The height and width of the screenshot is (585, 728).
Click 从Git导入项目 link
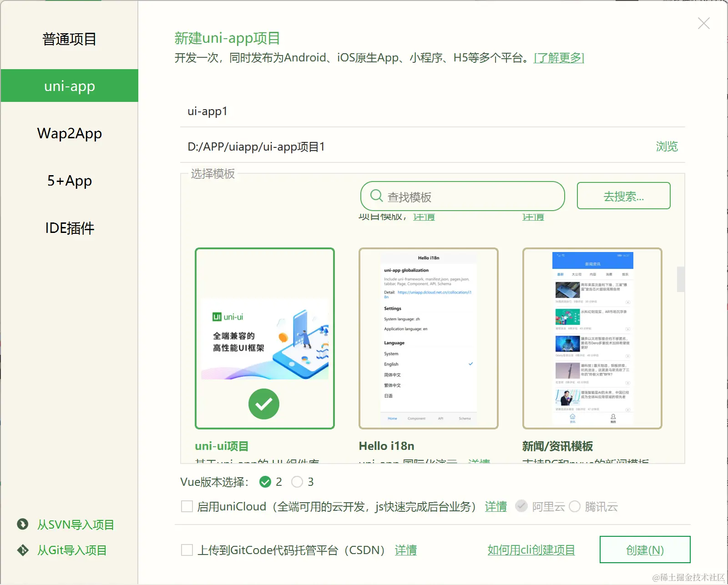(72, 550)
